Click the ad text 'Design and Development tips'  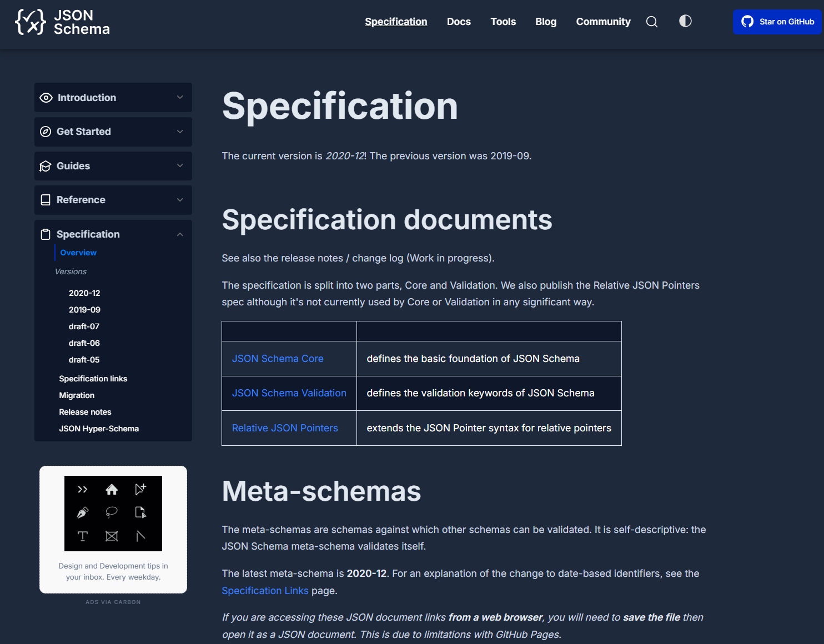pyautogui.click(x=113, y=572)
